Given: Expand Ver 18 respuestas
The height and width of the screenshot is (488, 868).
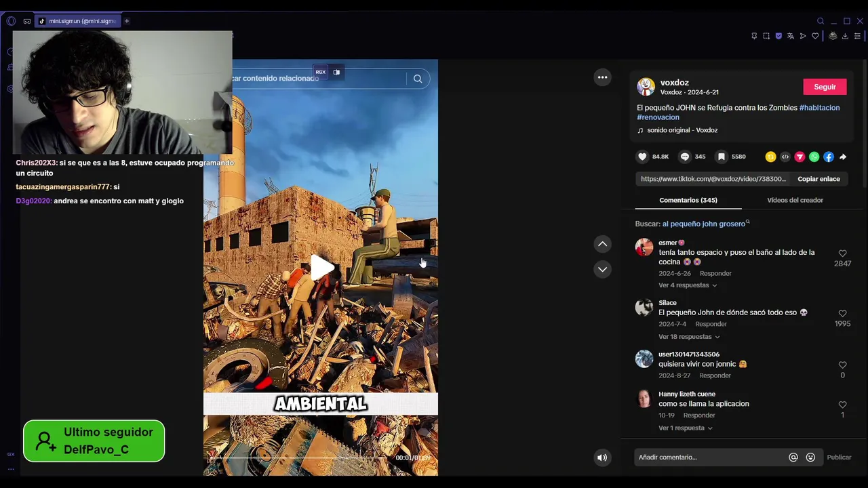Looking at the screenshot, I should [689, 337].
